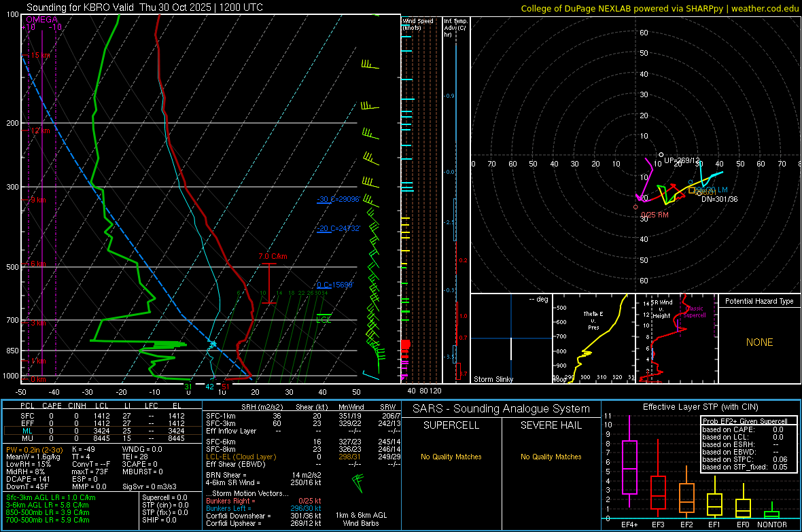Click 'Sfc-3km AGL LR = 1.0 C/km'
The image size is (802, 532).
(51, 497)
